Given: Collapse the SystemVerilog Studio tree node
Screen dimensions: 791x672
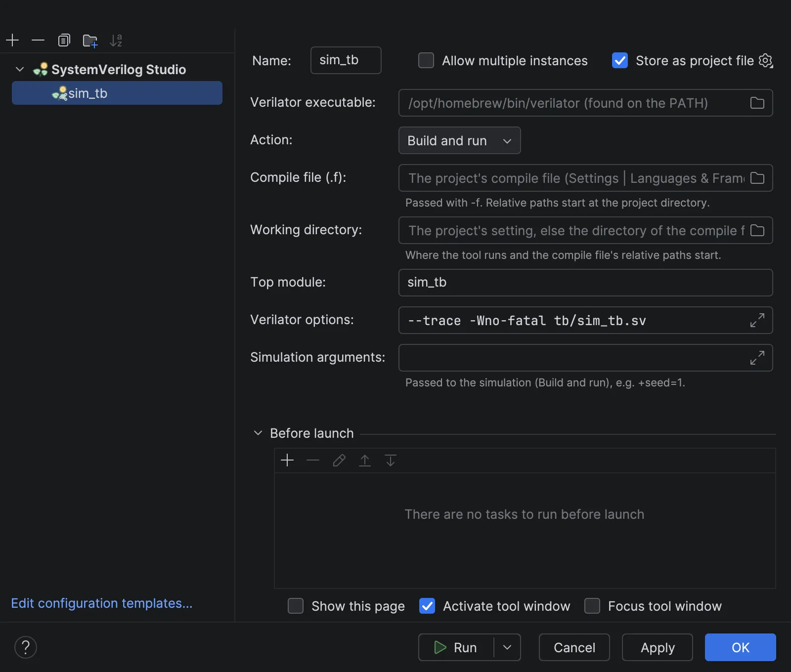Looking at the screenshot, I should [20, 69].
